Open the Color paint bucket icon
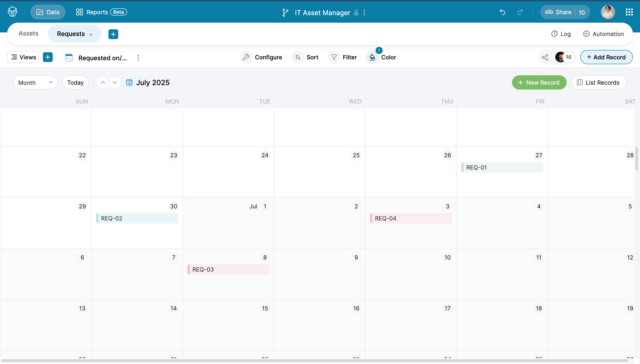This screenshot has width=640, height=364. [x=372, y=57]
